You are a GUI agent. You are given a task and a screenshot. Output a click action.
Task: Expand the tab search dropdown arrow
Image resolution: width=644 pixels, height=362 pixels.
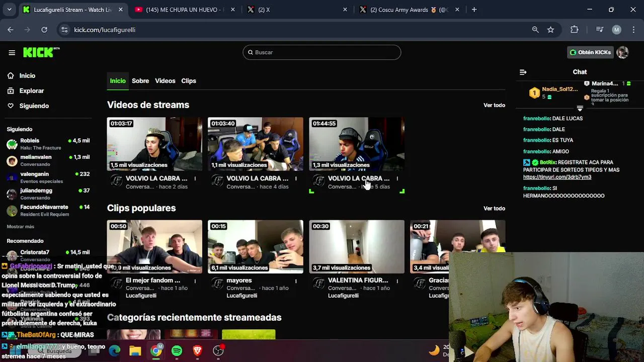pos(9,10)
